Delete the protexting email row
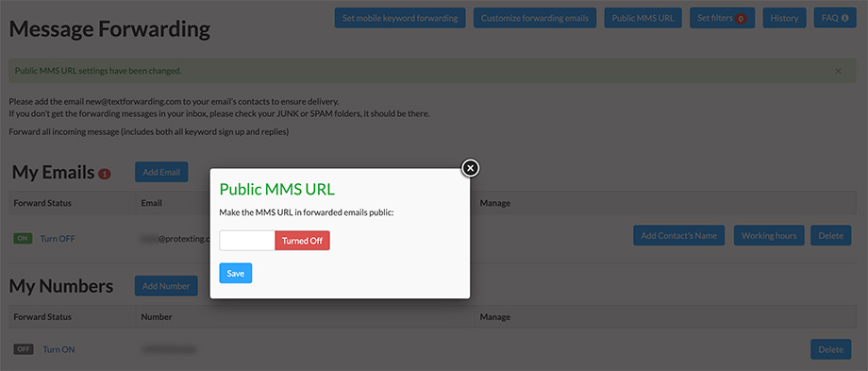Image resolution: width=868 pixels, height=371 pixels. point(831,235)
